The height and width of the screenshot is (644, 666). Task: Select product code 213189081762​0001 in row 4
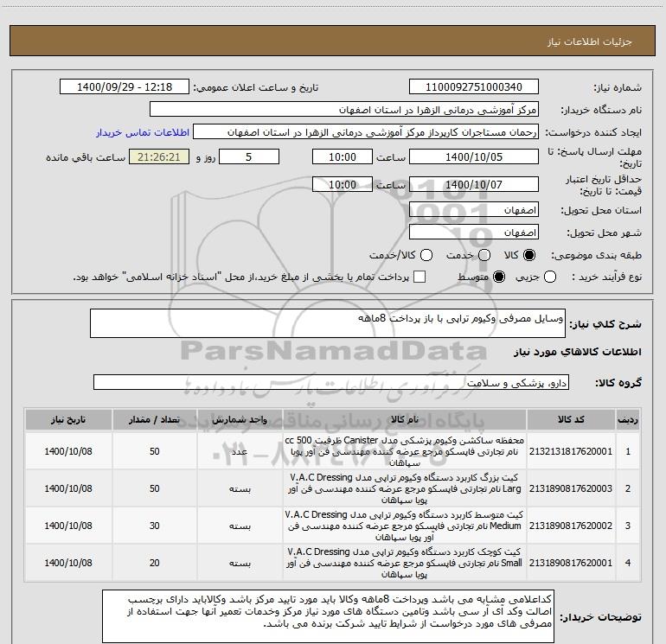click(x=571, y=563)
